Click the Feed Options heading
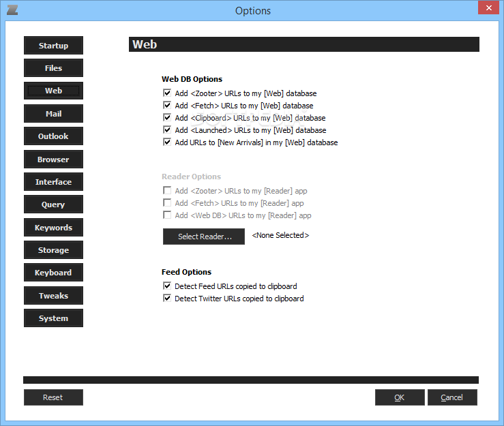Screen dimensions: 504x426 point(186,272)
